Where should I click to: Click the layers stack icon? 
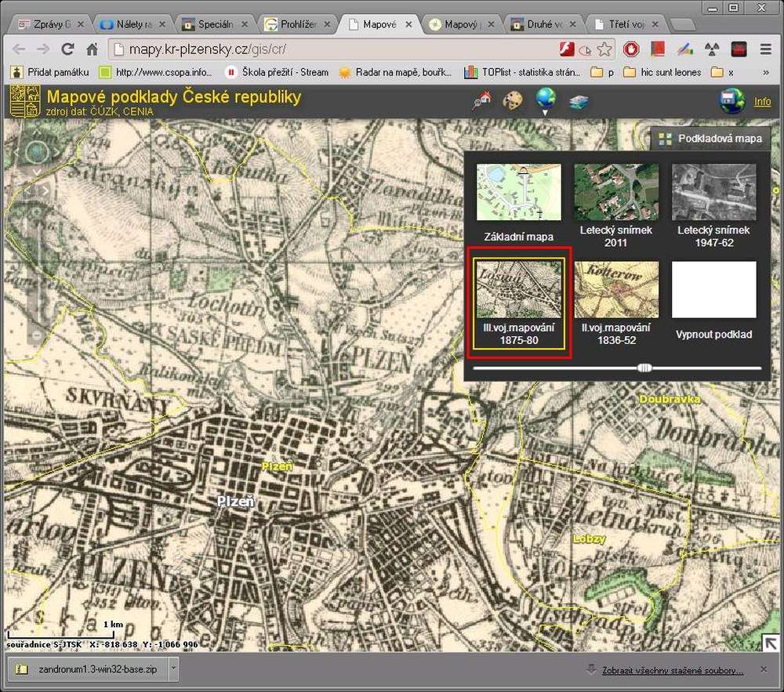coord(579,102)
